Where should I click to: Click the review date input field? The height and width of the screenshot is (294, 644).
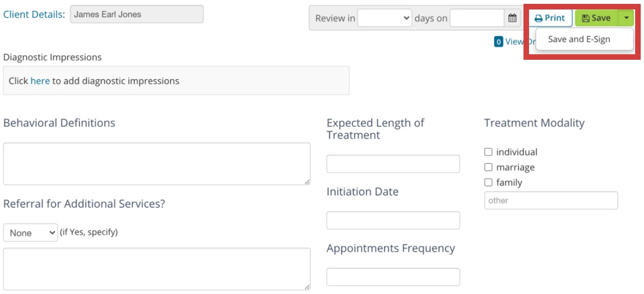coord(477,18)
